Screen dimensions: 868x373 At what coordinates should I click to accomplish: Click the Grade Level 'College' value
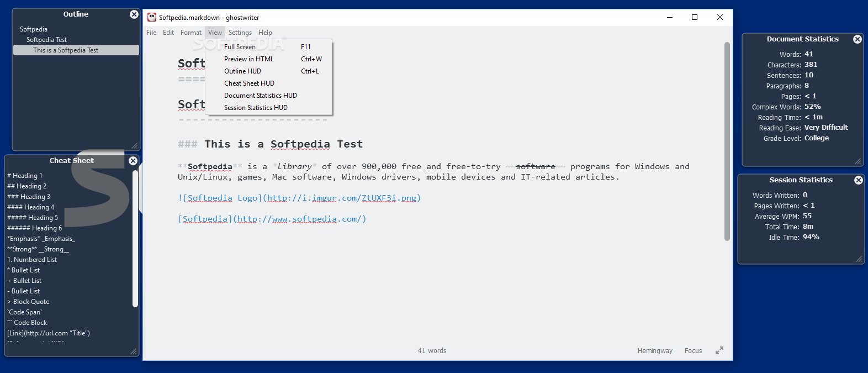click(x=817, y=138)
